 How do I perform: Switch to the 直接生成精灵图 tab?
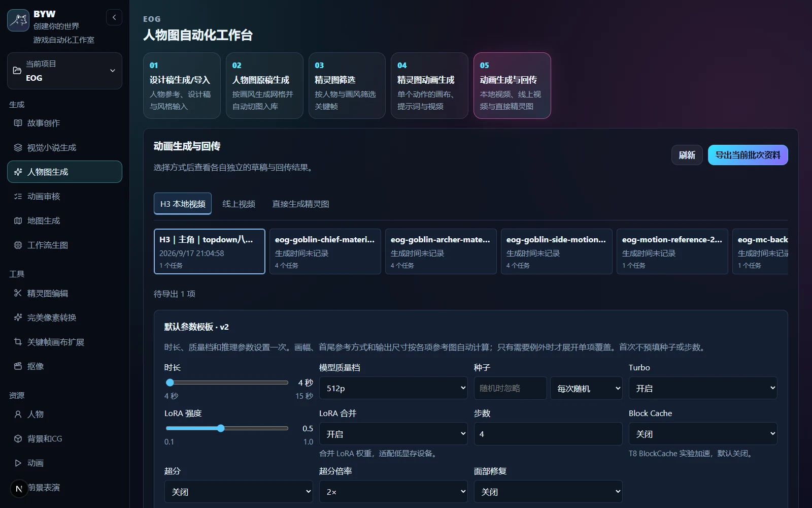coord(300,204)
